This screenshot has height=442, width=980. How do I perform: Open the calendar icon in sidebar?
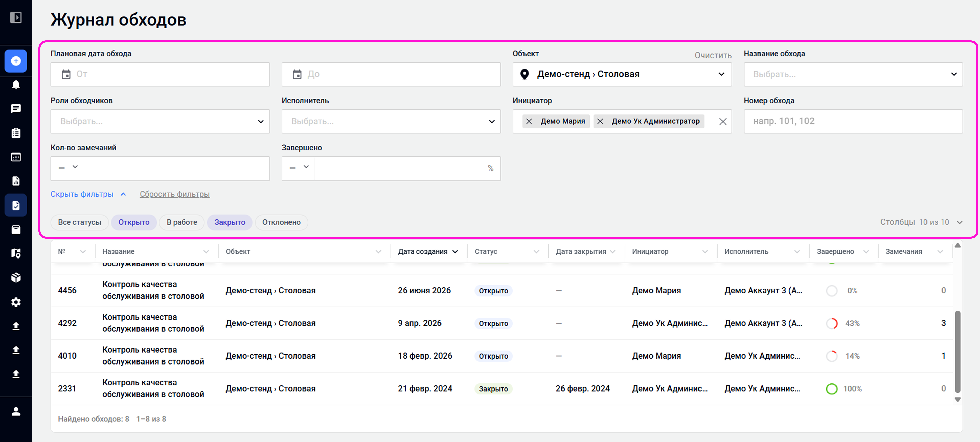(16, 157)
